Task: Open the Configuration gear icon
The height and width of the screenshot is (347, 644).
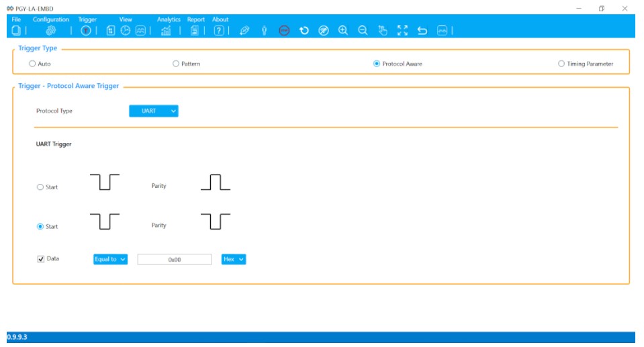Action: pos(51,30)
